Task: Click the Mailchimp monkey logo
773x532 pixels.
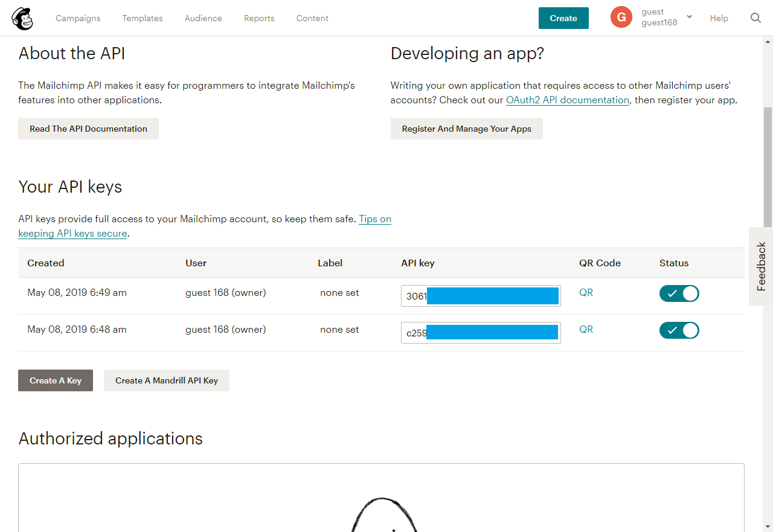Action: tap(22, 18)
